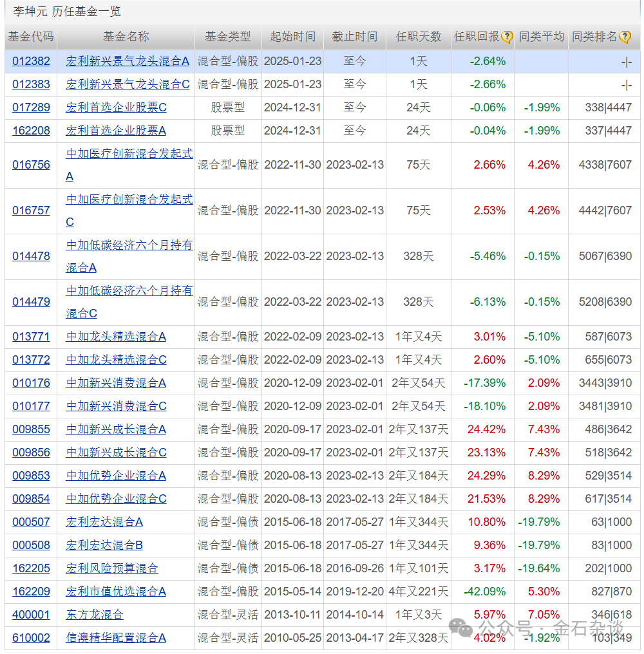Open fund code 012383 link
Image resolution: width=644 pixels, height=654 pixels.
coord(32,84)
